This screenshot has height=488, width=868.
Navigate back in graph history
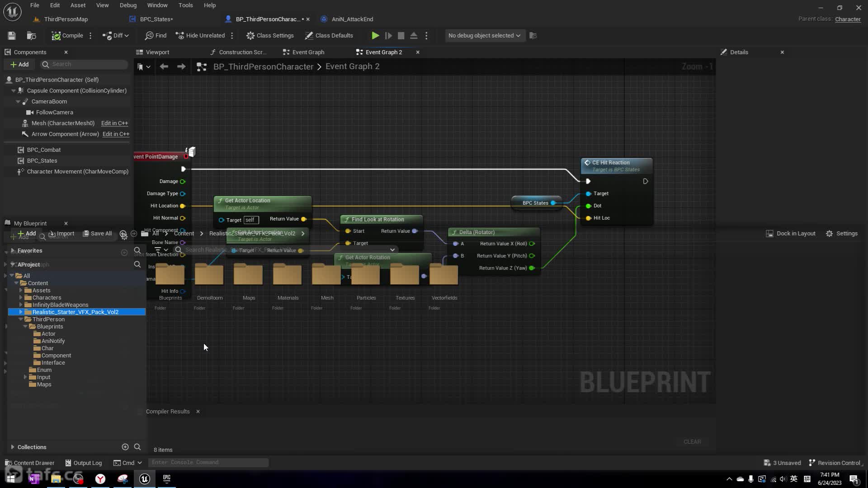(164, 67)
